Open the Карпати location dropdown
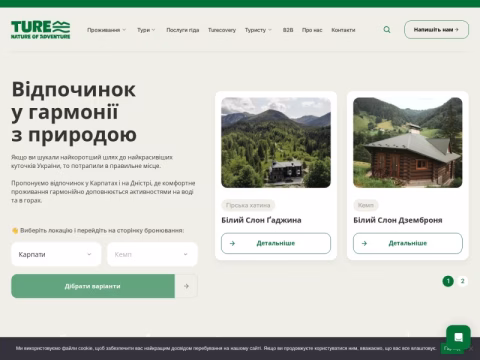This screenshot has width=480, height=360. pyautogui.click(x=56, y=254)
